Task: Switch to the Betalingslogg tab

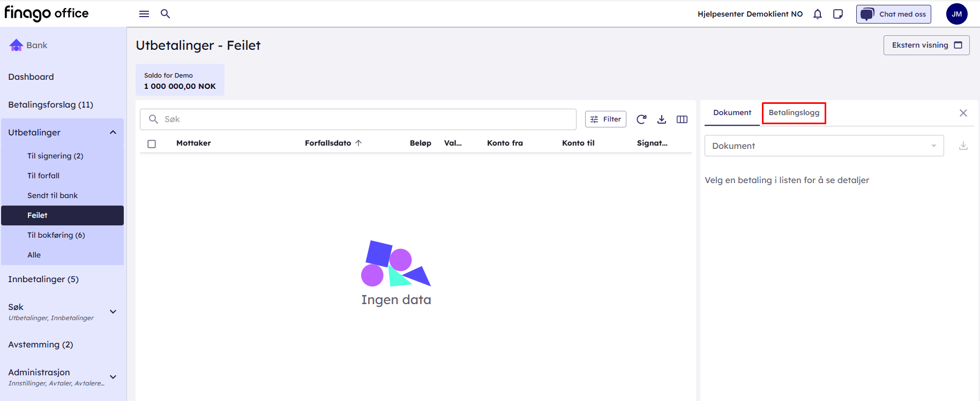Action: [794, 113]
